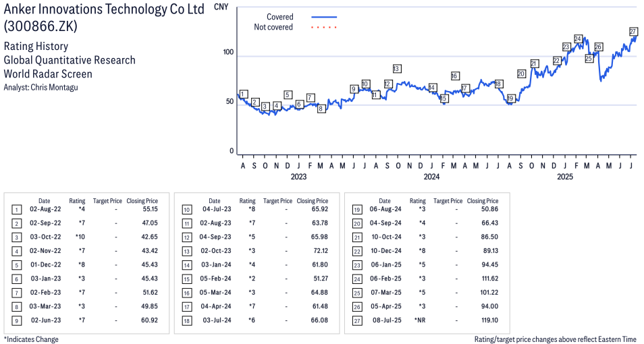
Task: Click chart marker 1 at the chart start
Action: click(x=243, y=94)
